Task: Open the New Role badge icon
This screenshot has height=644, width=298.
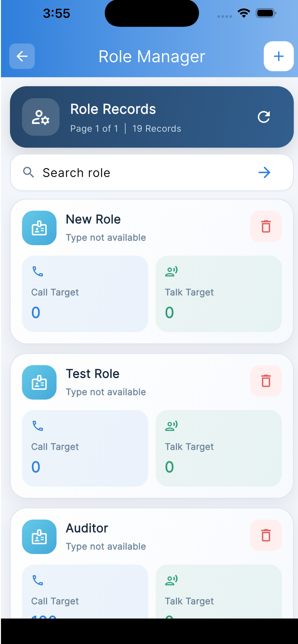Action: pos(39,228)
